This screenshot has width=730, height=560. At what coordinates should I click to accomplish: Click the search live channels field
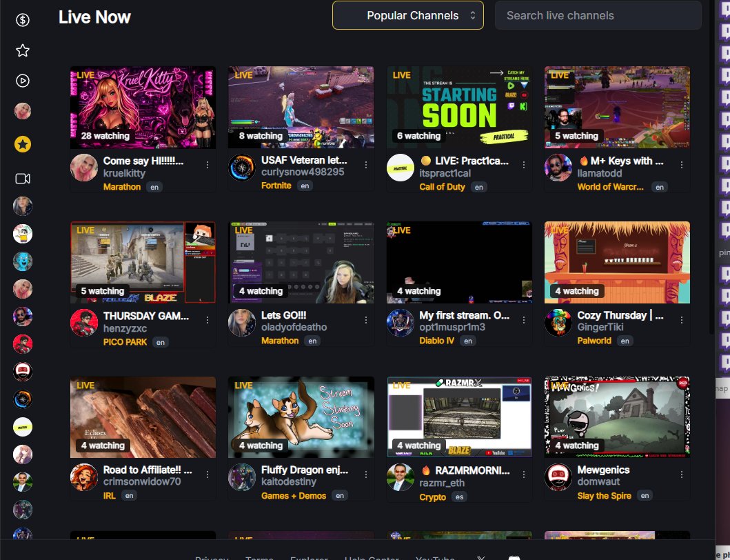(597, 14)
